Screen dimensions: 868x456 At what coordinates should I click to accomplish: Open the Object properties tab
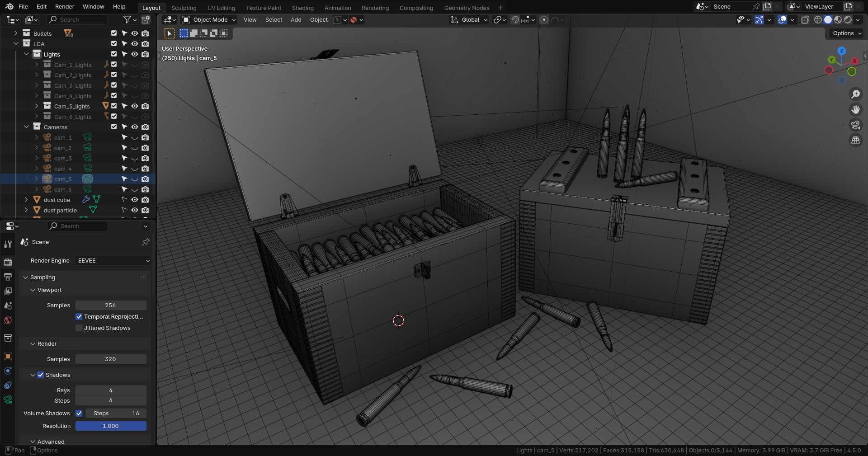[8, 356]
